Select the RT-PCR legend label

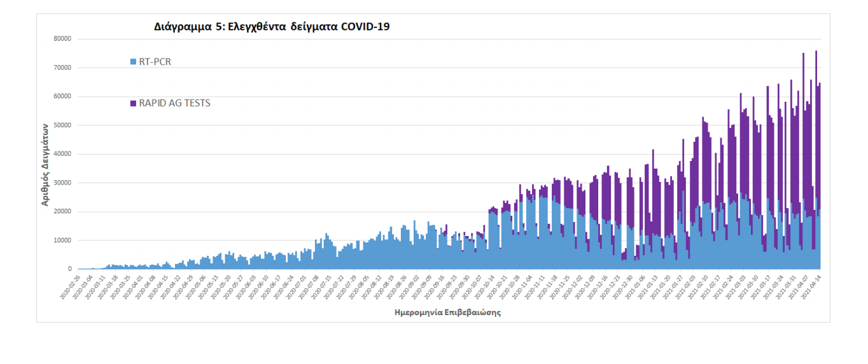[x=155, y=62]
